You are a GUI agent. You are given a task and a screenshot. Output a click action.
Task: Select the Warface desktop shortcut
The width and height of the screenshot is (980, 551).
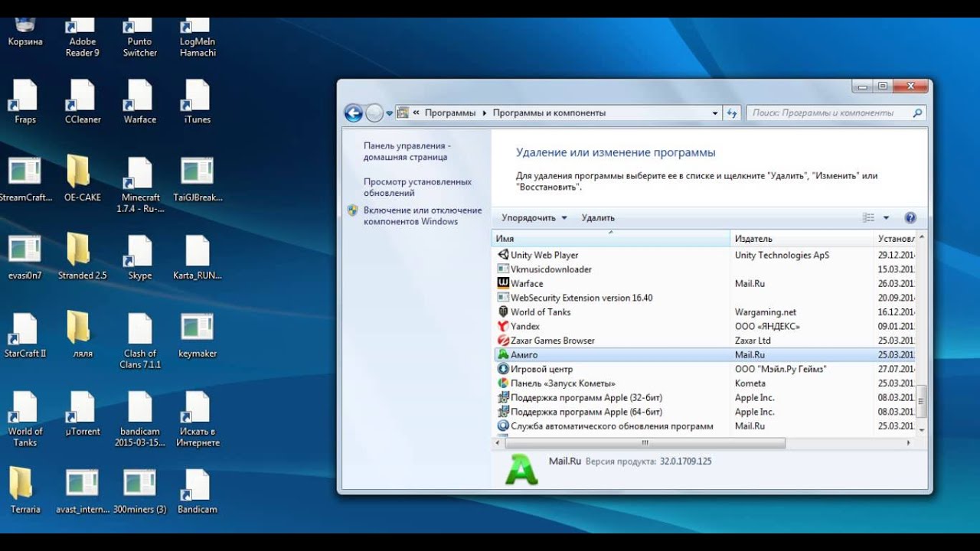(139, 102)
